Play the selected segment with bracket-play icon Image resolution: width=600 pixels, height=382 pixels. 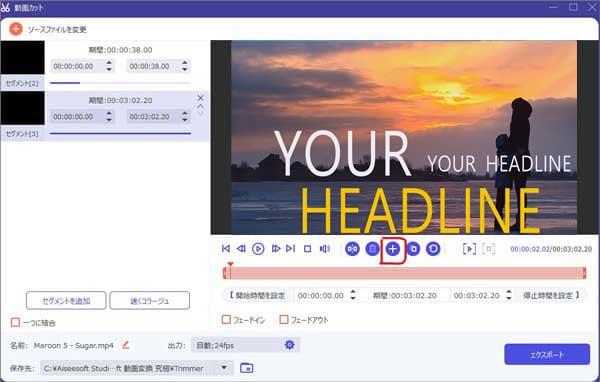[x=469, y=249]
